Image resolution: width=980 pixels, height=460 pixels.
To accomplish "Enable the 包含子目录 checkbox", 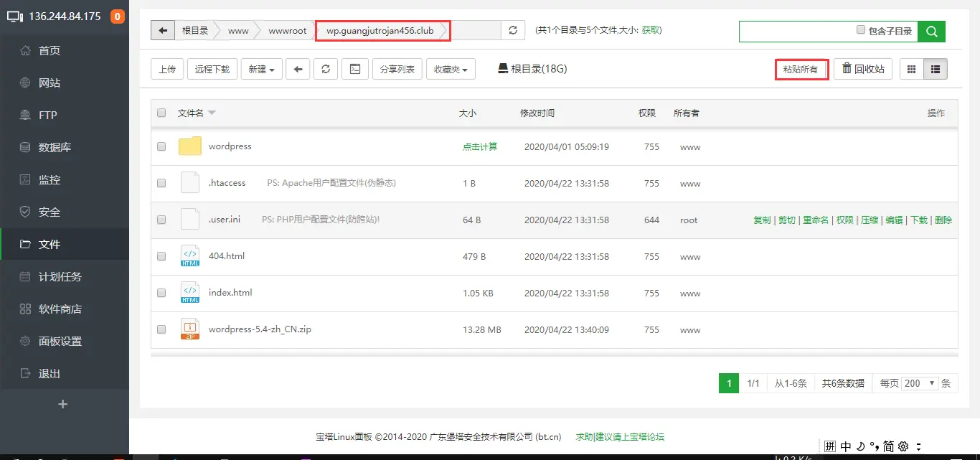I will coord(861,30).
